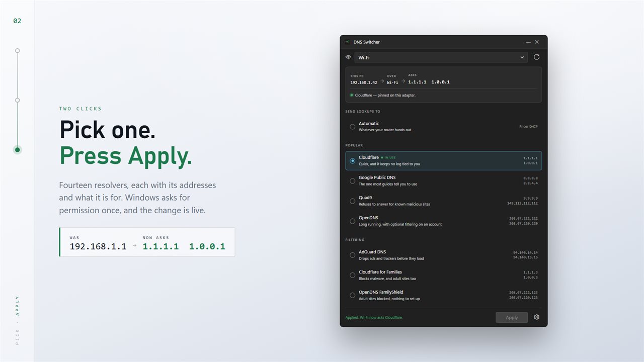The image size is (644, 362).
Task: Select the Quad9 resolver radio button
Action: (x=352, y=201)
